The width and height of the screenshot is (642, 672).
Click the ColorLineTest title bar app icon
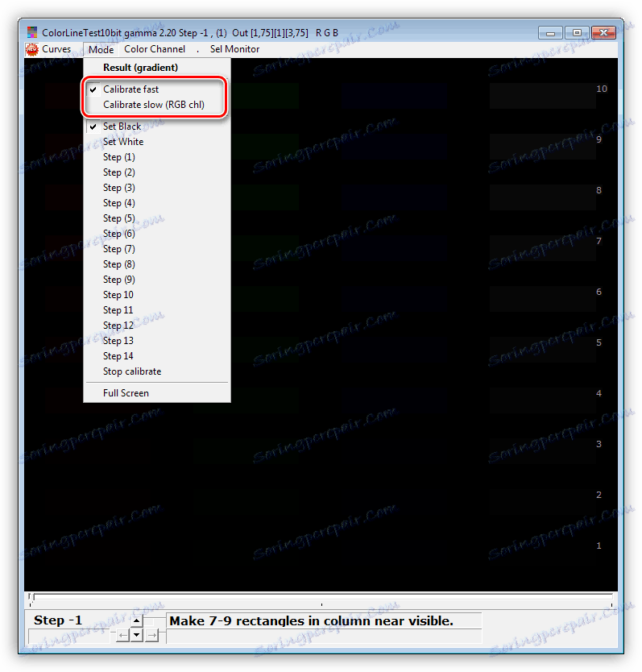[32, 32]
